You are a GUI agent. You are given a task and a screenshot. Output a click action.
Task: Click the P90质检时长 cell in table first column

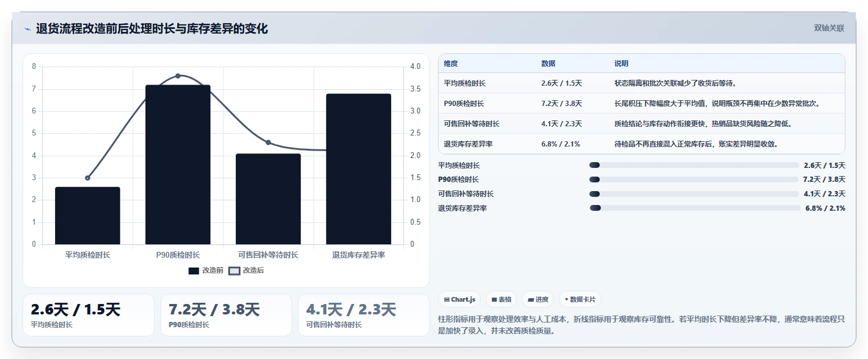[x=464, y=104]
